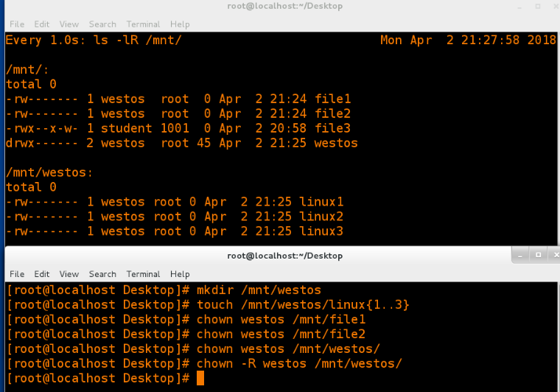Open Search menu in upper terminal window

click(x=102, y=24)
